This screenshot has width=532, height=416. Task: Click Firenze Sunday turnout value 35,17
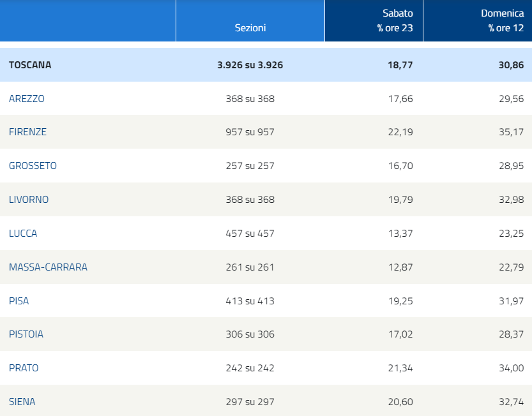(512, 132)
